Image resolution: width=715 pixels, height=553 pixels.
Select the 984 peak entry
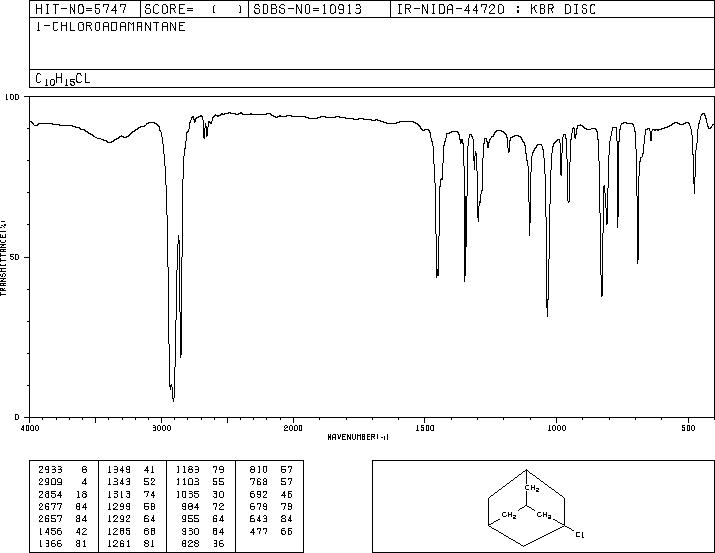point(203,506)
